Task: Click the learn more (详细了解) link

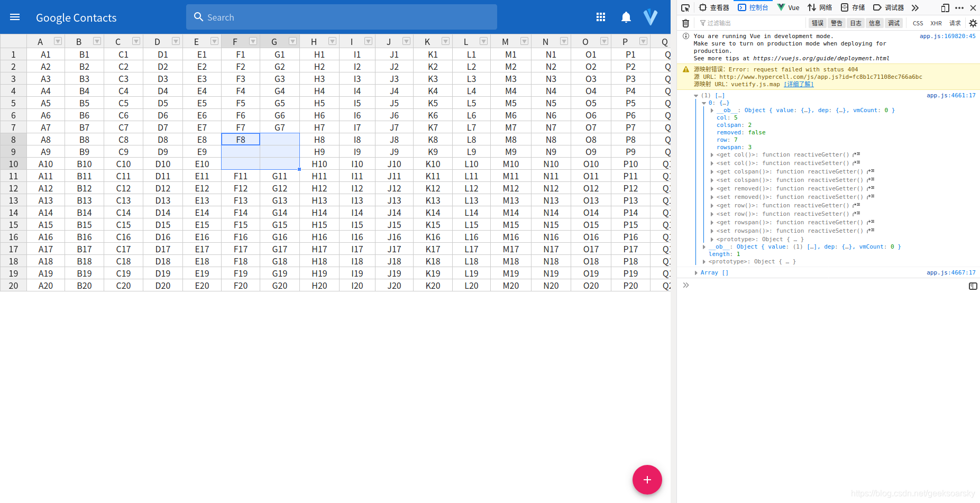Action: (x=799, y=84)
